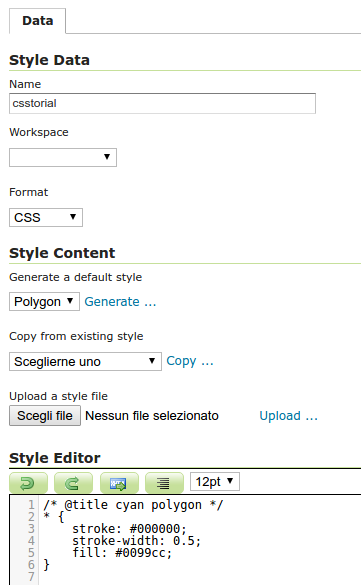
Task: Click the Generate ... link
Action: pyautogui.click(x=120, y=301)
